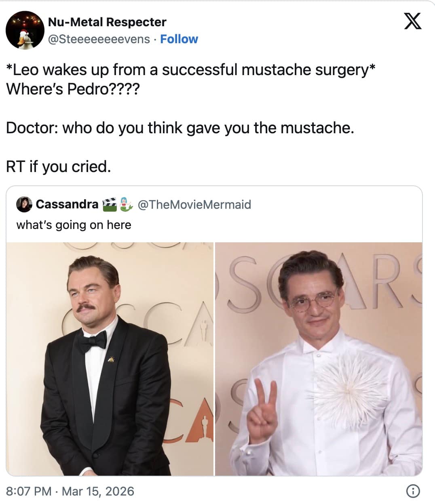Open right photo of man making peace sign
Screen dimensions: 435x504
(x=319, y=359)
